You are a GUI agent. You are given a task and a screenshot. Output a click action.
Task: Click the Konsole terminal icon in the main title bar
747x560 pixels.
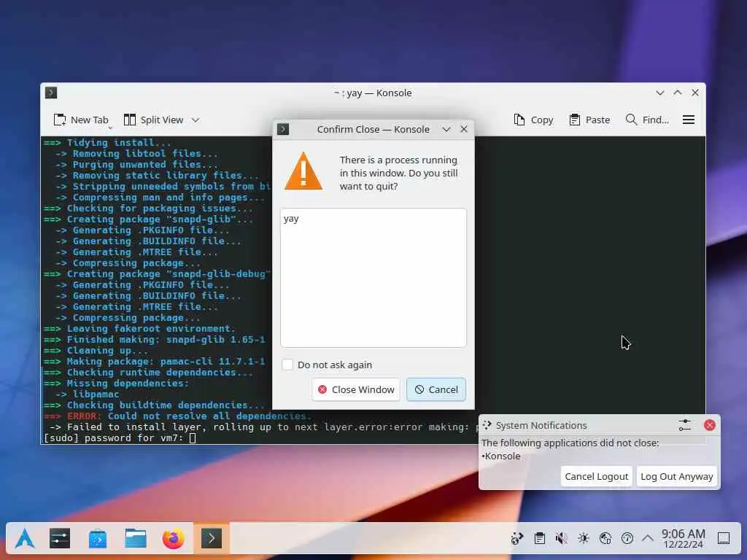tap(51, 93)
